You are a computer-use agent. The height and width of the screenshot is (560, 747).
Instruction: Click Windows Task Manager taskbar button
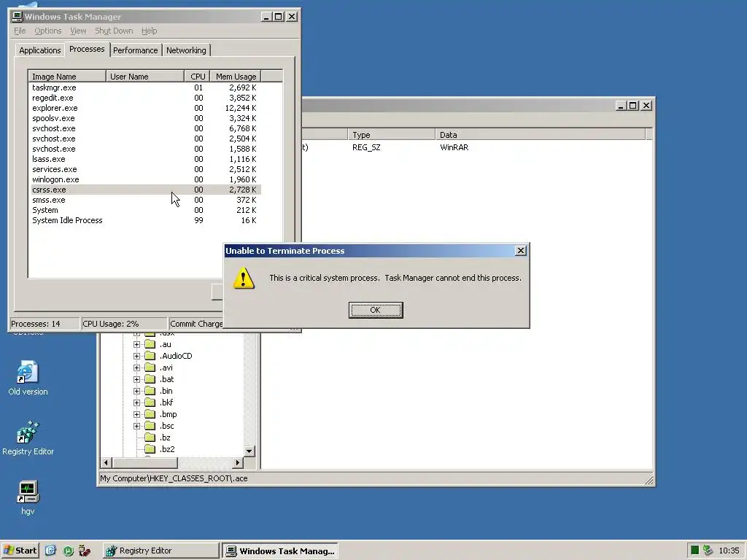pyautogui.click(x=280, y=551)
